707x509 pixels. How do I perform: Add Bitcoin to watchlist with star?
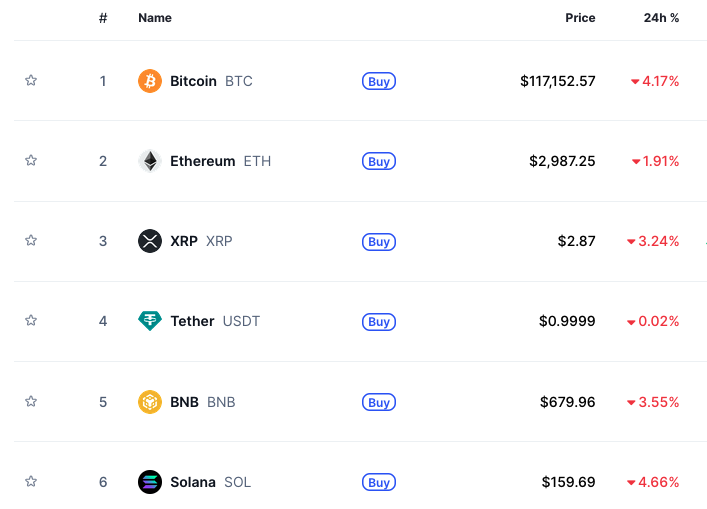click(x=31, y=81)
